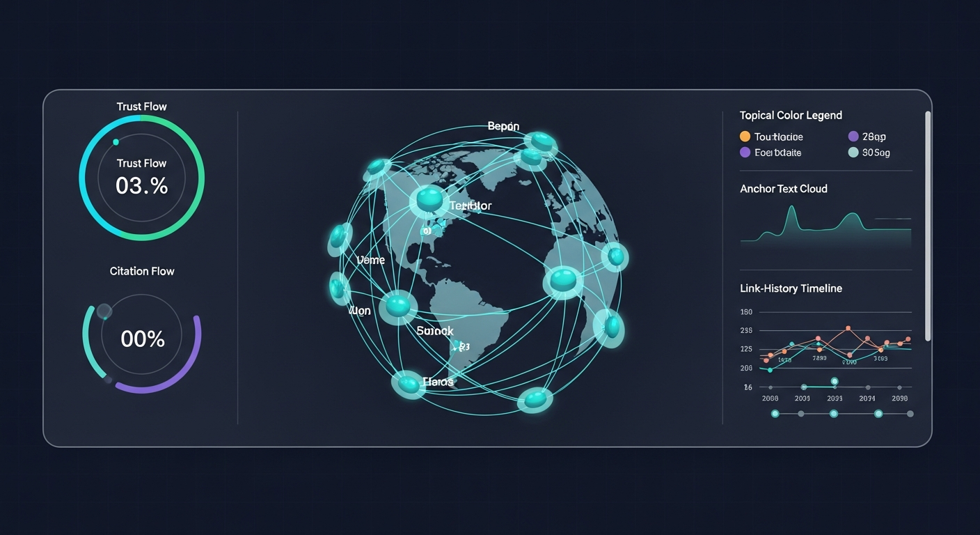This screenshot has width=980, height=535.
Task: Select the left-edge node above the Ueme label
Action: 340,238
